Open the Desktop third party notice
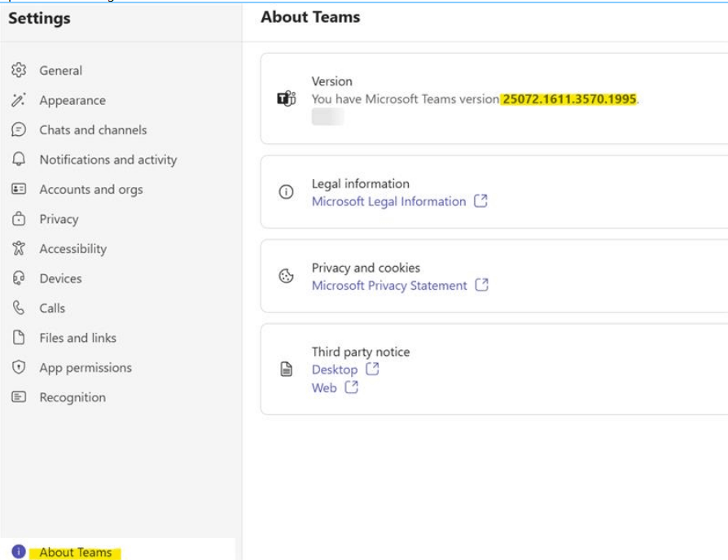 click(335, 370)
